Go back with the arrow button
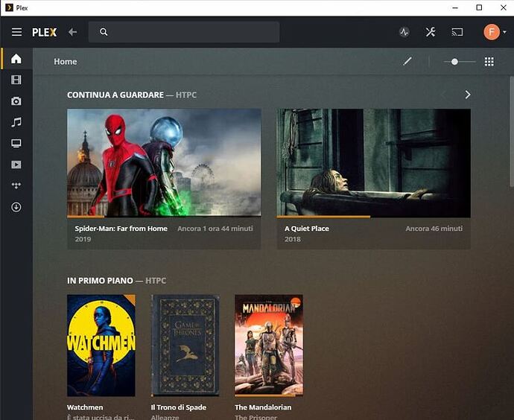Image resolution: width=514 pixels, height=420 pixels. coord(73,32)
